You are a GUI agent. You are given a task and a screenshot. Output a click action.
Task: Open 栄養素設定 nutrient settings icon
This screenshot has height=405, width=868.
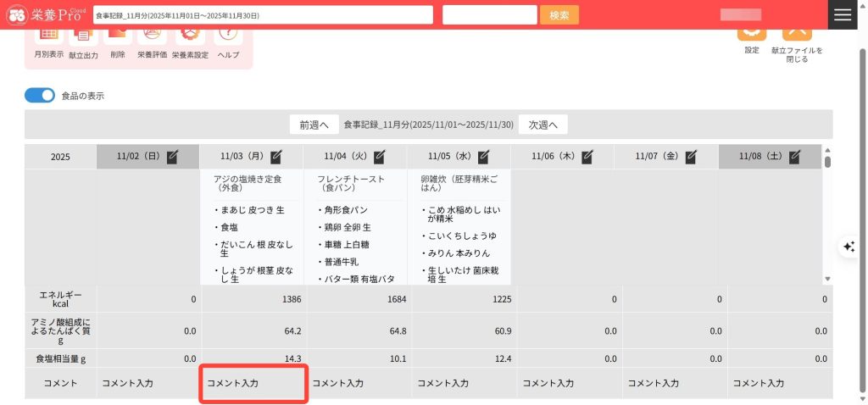point(190,36)
